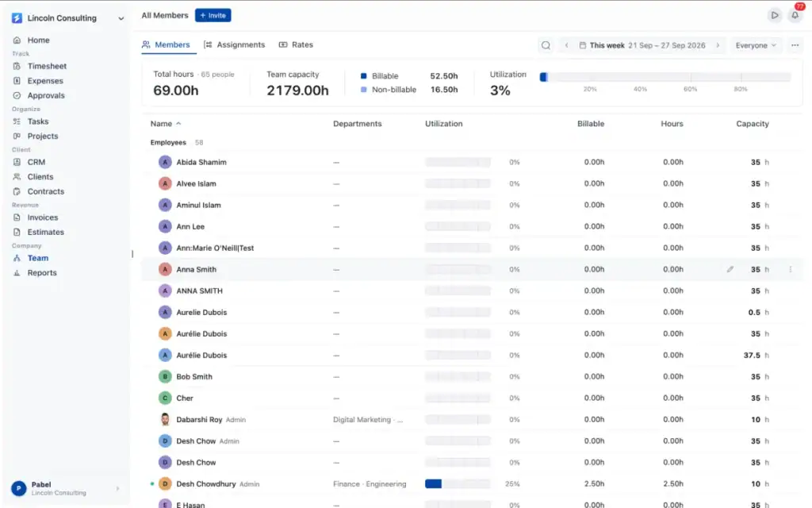Click Bob Smith's avatar

pyautogui.click(x=165, y=377)
